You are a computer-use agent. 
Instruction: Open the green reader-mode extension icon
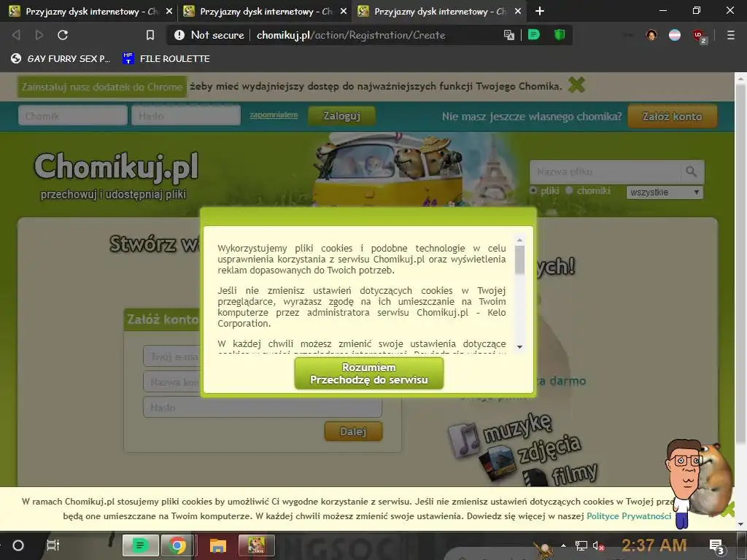[534, 34]
